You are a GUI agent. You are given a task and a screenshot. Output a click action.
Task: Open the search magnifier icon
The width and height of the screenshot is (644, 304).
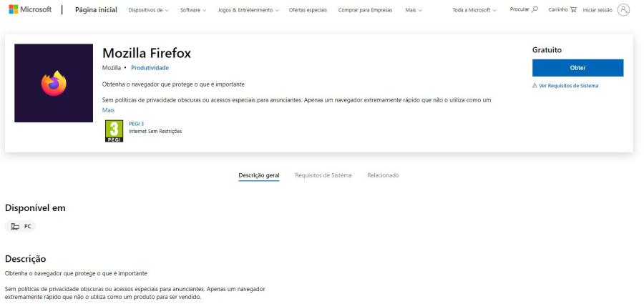pyautogui.click(x=535, y=9)
